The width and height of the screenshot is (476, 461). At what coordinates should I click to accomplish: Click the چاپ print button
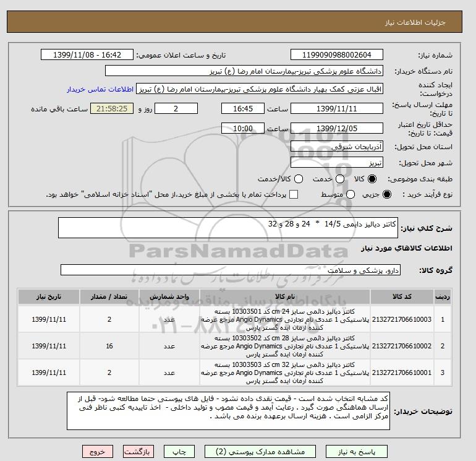click(179, 452)
